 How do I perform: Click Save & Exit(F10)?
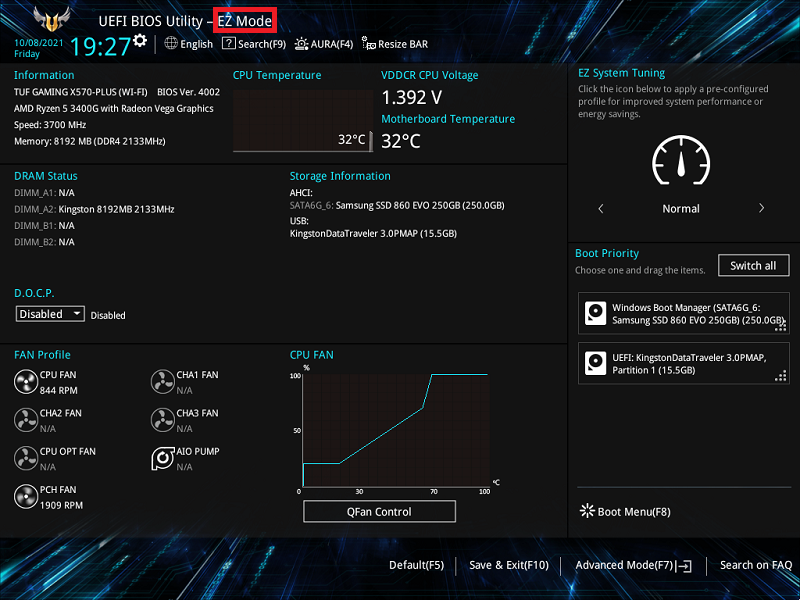click(x=509, y=565)
